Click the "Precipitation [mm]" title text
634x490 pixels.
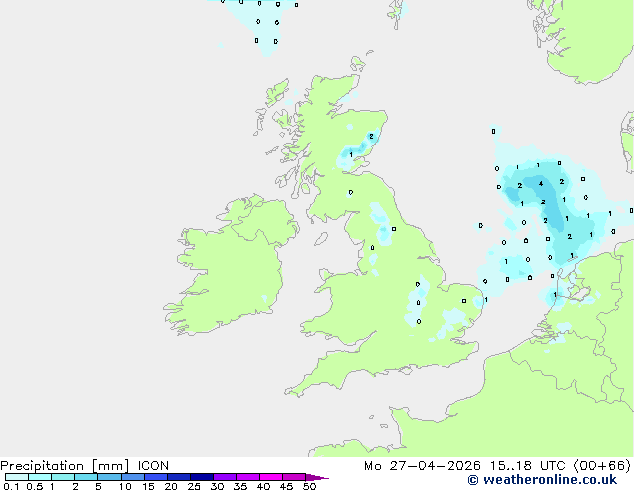click(x=65, y=466)
